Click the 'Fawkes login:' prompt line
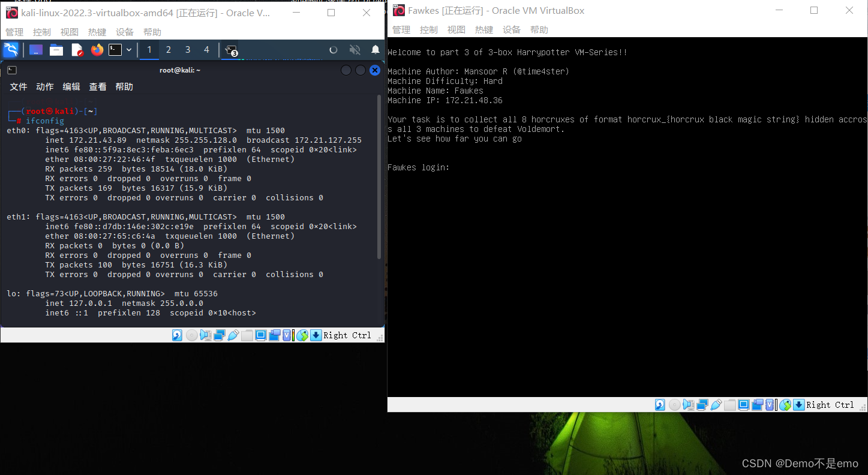The width and height of the screenshot is (868, 475). click(x=419, y=167)
